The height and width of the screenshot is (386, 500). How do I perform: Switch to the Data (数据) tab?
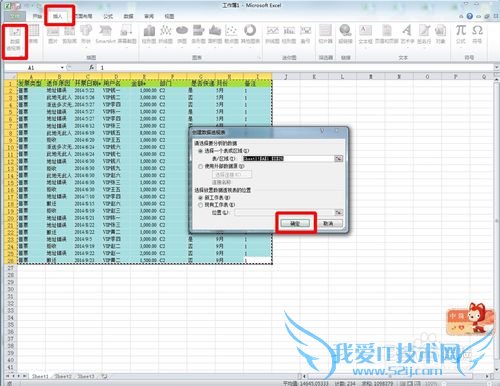[x=128, y=16]
